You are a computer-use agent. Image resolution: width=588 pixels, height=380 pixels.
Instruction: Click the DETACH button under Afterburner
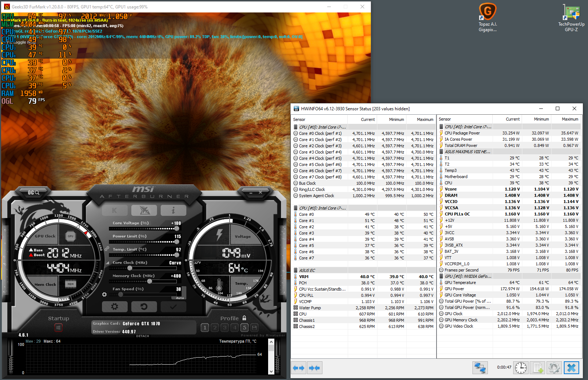pos(143,336)
